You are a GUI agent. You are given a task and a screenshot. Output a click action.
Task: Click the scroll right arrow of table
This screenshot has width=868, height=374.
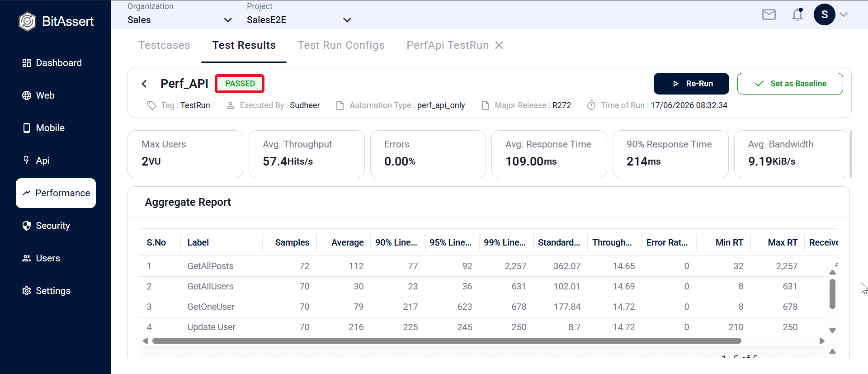822,341
